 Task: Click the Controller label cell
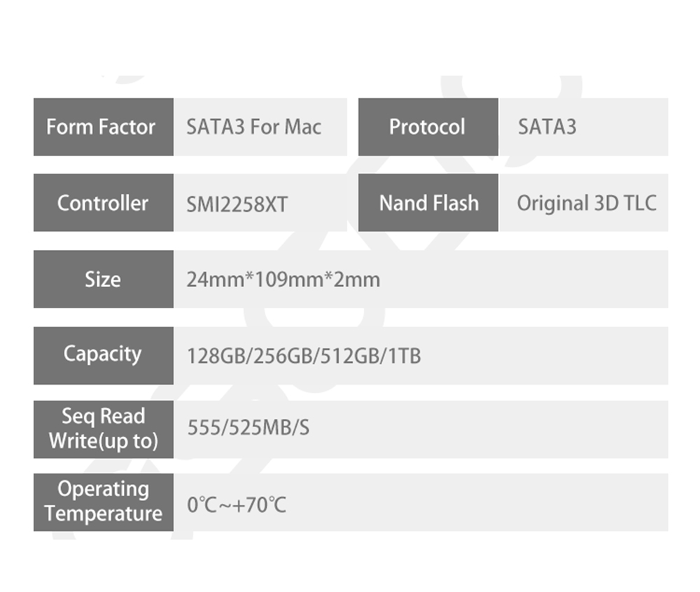pyautogui.click(x=103, y=203)
